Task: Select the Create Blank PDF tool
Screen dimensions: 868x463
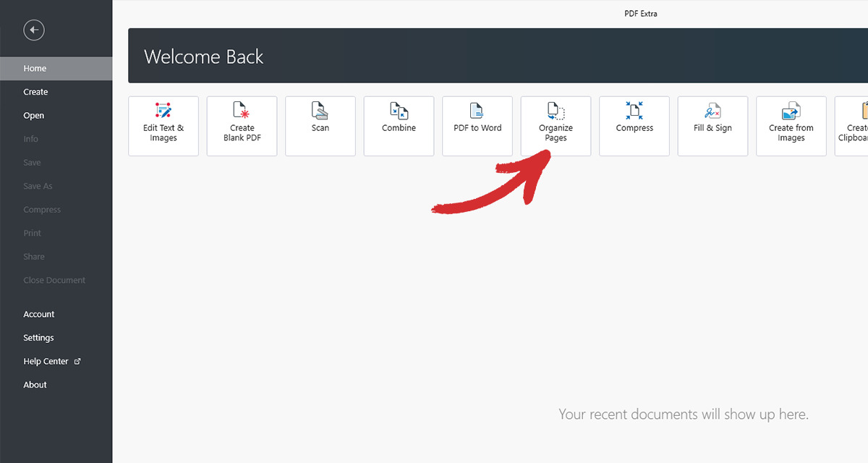Action: 242,126
